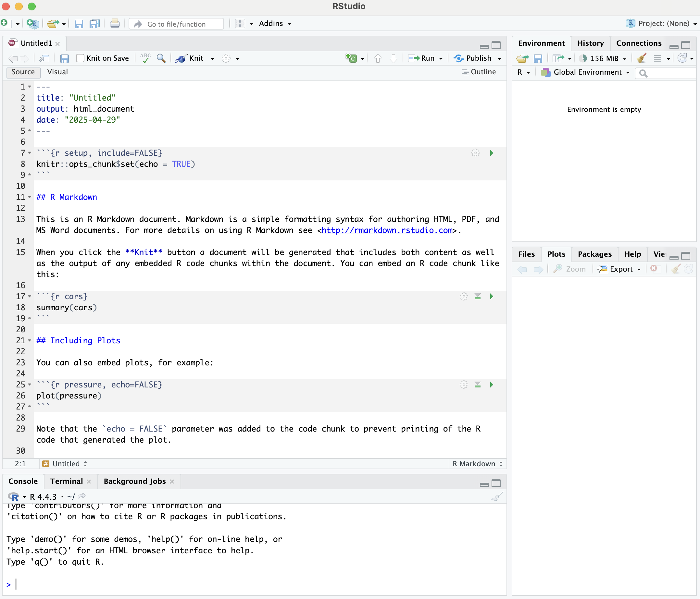Print the current file icon
Screen dimensions: 700x599
pyautogui.click(x=115, y=24)
